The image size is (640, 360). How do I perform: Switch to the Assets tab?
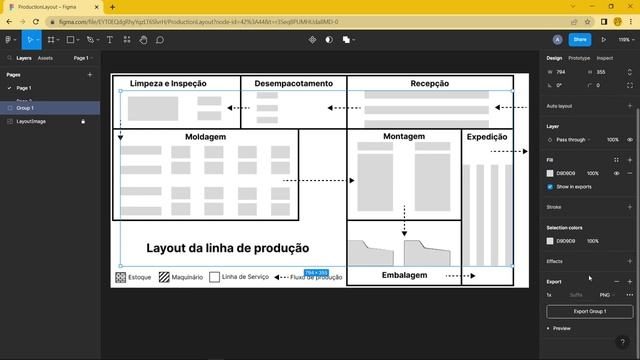tap(45, 58)
